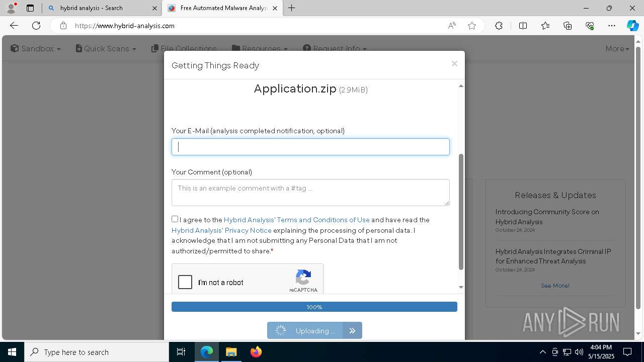Select Free Automated Malware Analysis tab
Screen dimensions: 644x362
[223, 8]
